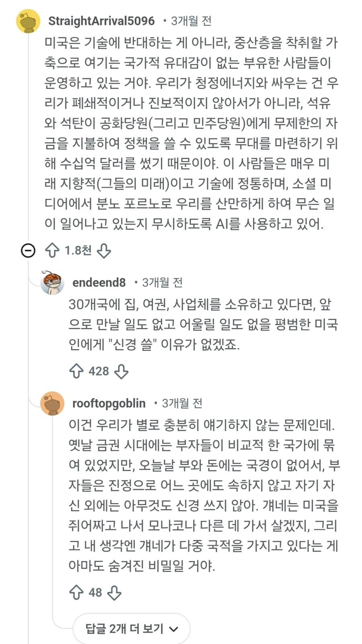Click the '3개월 전' timestamp on the top comment
362x644 pixels.
coord(192,21)
